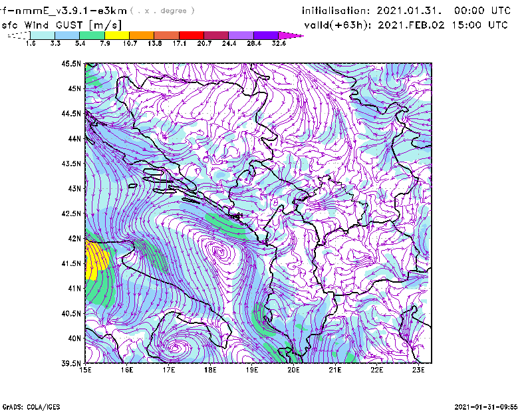Click the '15E' longitude axis label
532x411 pixels.
coord(85,370)
